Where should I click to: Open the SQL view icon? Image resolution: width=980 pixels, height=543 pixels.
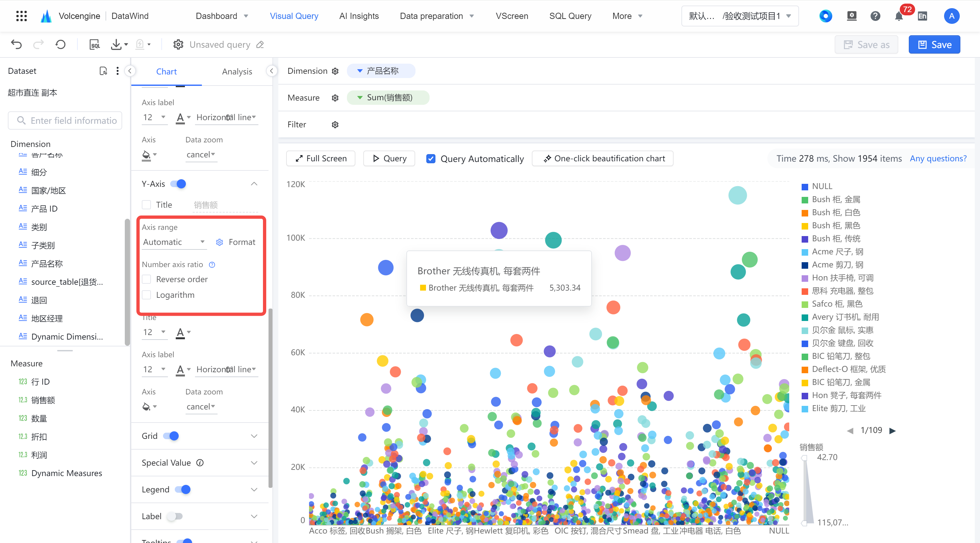pos(94,44)
